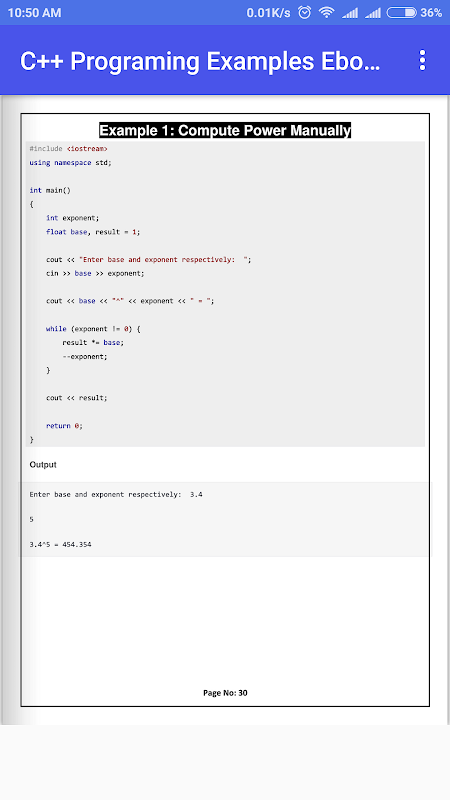Tap the second cellular signal icon
The image size is (450, 800).
[x=373, y=13]
